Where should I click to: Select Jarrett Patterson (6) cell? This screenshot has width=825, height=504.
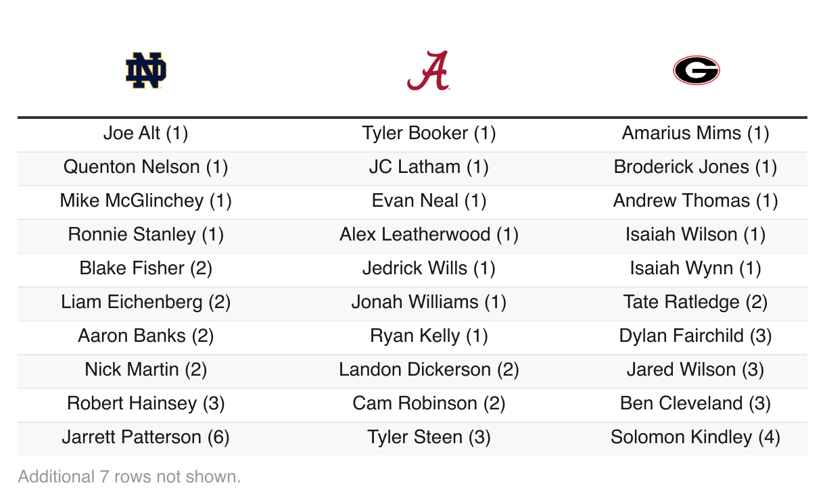click(146, 437)
